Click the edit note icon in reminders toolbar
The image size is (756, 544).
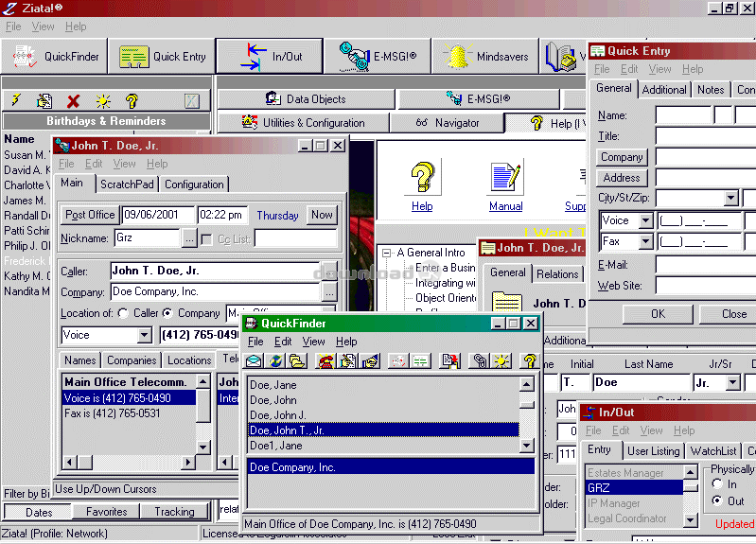click(44, 100)
